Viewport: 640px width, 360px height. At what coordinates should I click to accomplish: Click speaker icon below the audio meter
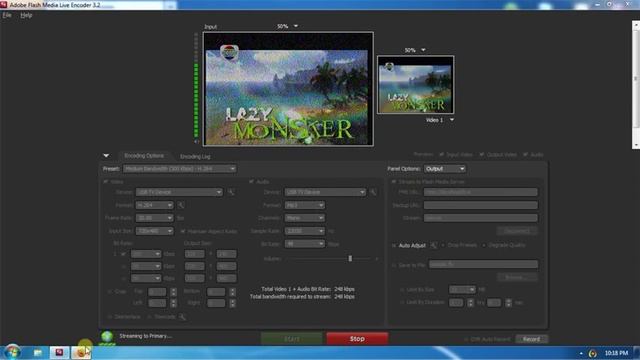(196, 142)
